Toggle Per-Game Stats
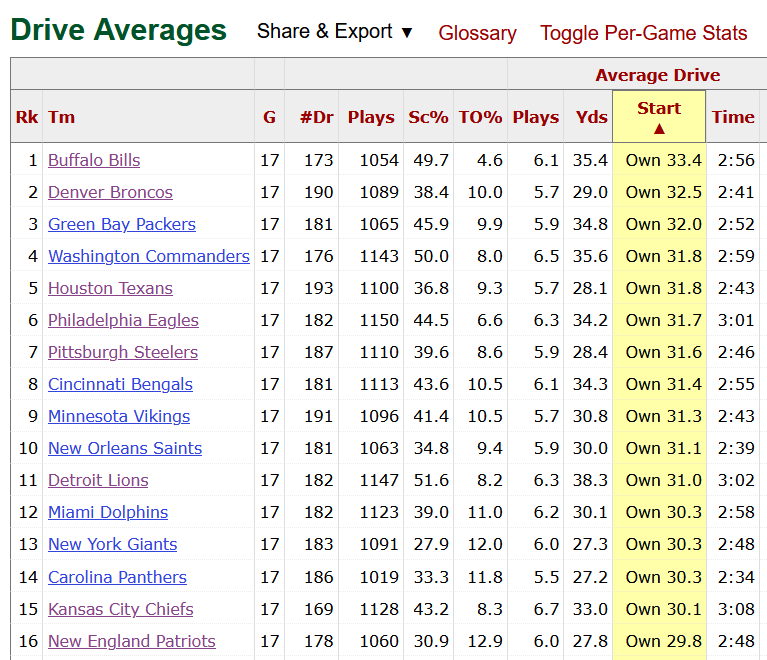Viewport: 767px width, 660px height. tap(643, 33)
